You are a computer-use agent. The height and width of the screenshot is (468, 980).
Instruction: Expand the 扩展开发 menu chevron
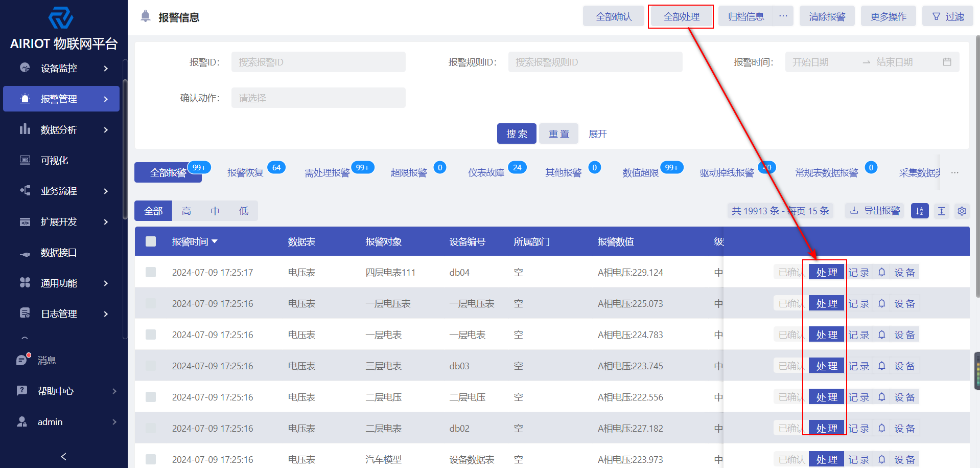106,221
